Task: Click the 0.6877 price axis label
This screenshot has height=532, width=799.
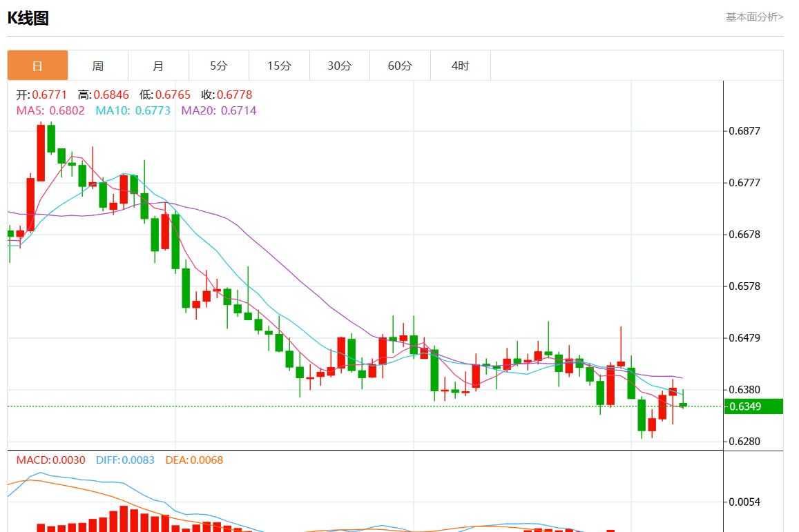Action: (744, 131)
